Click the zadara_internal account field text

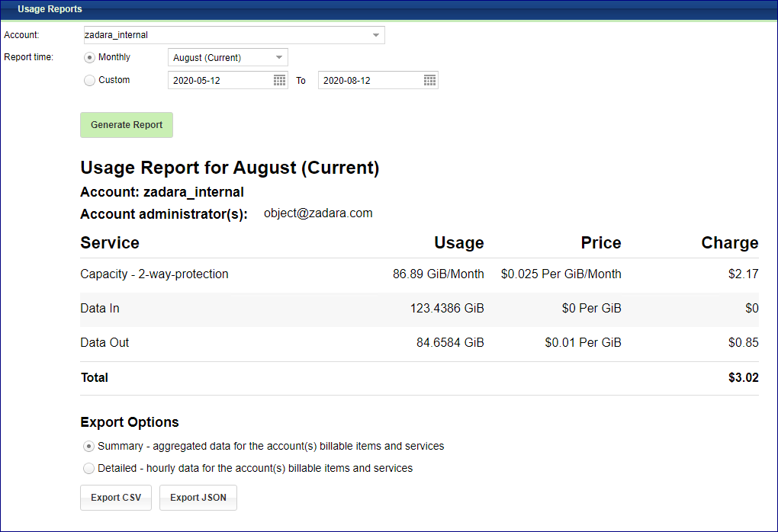click(x=116, y=35)
